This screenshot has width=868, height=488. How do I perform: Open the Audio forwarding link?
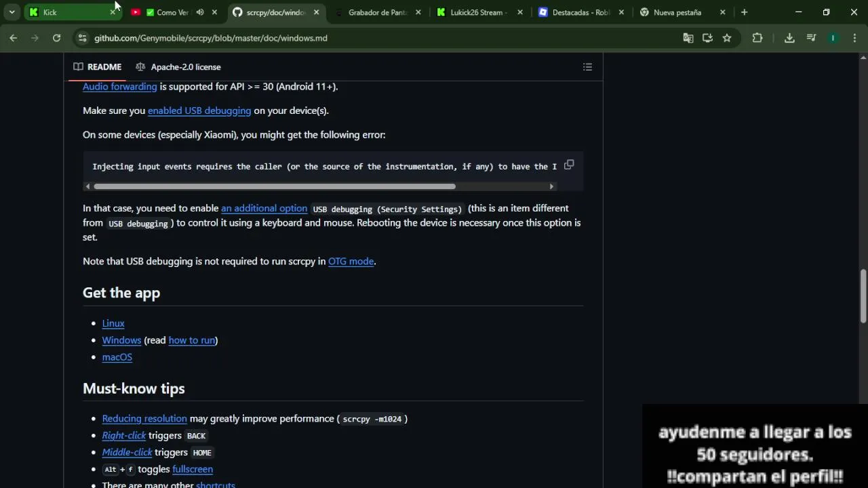[119, 87]
